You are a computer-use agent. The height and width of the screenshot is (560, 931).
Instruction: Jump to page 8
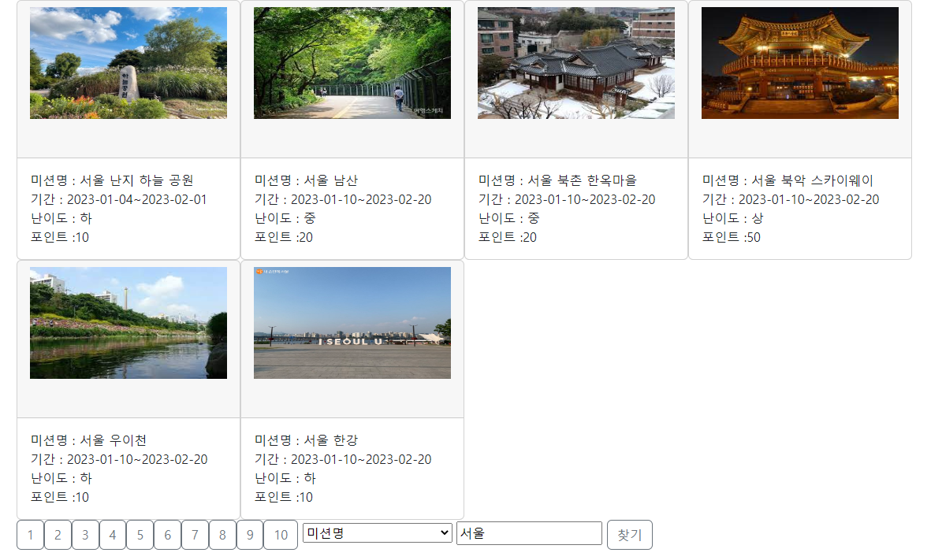tap(222, 535)
